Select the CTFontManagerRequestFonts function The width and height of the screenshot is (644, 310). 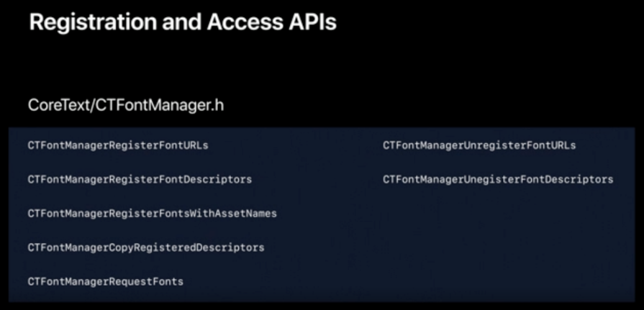pos(106,281)
